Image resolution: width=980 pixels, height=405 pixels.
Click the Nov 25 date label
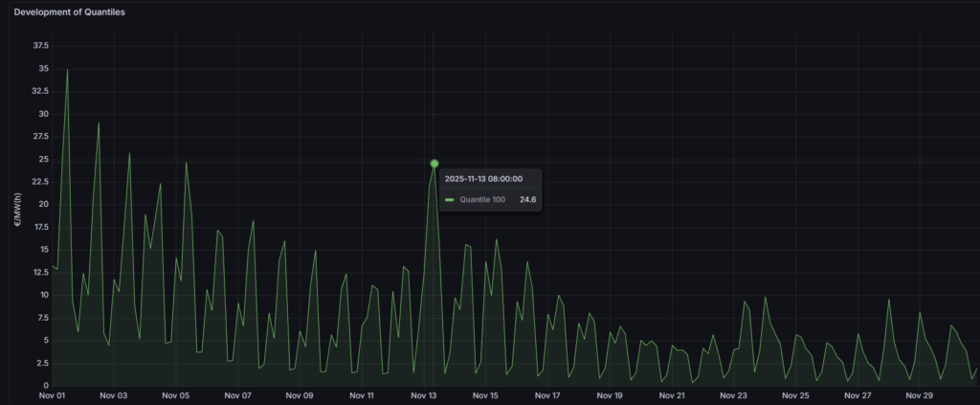coord(796,394)
